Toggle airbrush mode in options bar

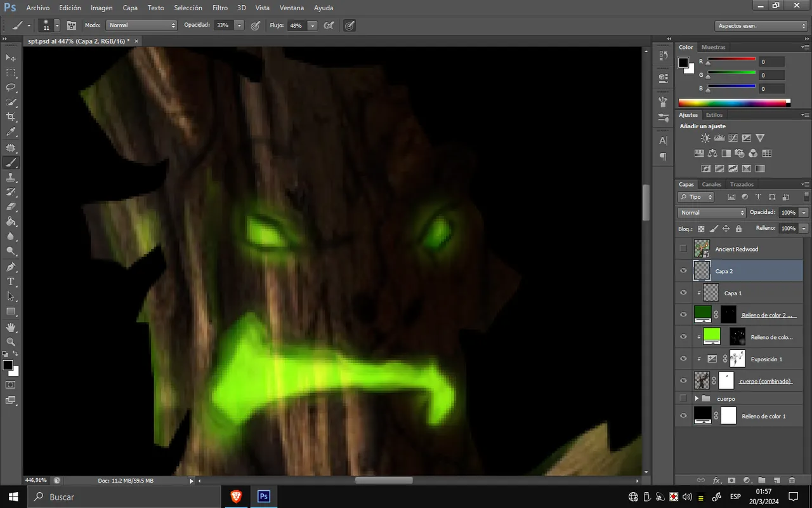[x=329, y=25]
